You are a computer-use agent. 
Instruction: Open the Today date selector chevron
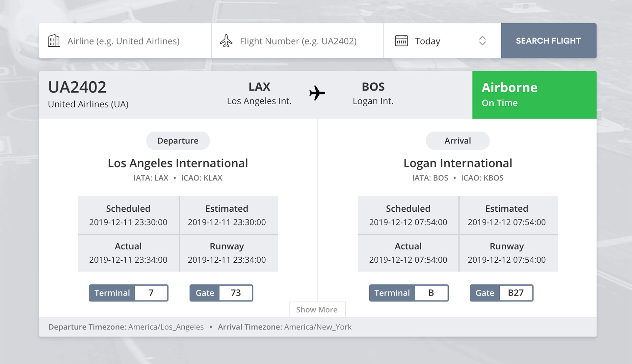pos(482,40)
